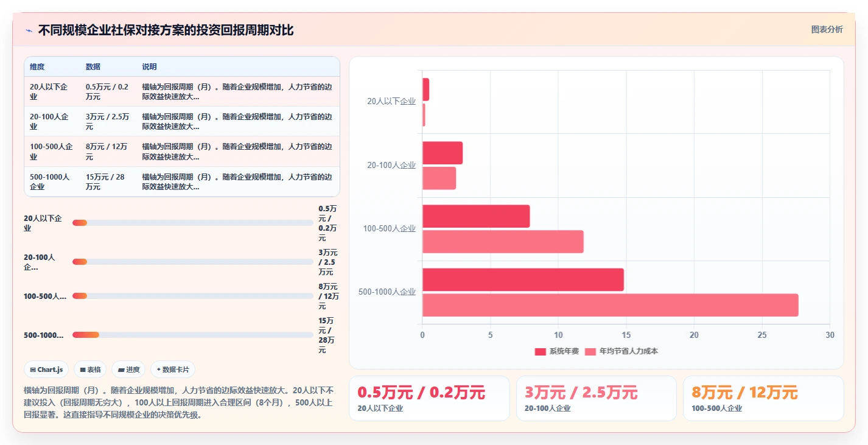Click the 20-100人企业 年均节省人力成本 bar
Viewport: 868px width, 445px height.
pos(439,178)
